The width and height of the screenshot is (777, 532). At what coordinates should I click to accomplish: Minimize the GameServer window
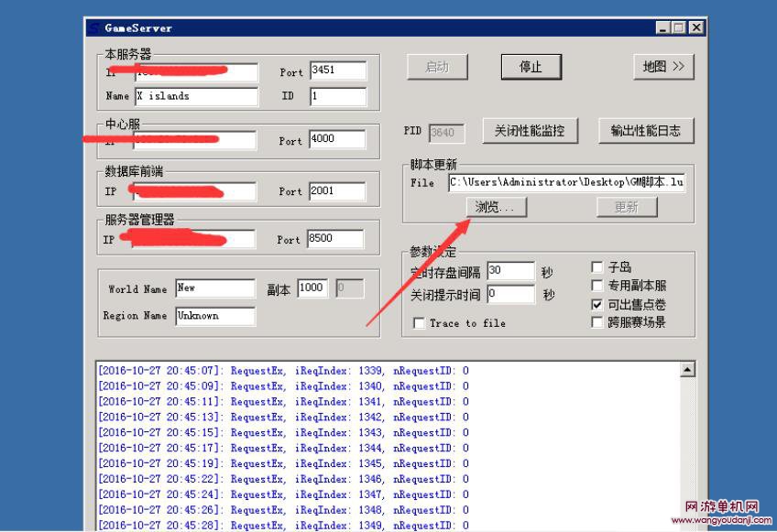point(663,27)
